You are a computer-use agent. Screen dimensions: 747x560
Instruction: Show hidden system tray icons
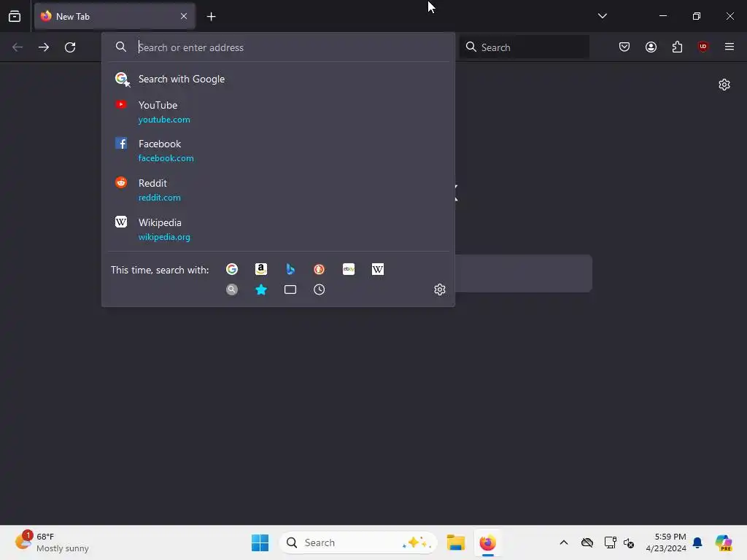(564, 542)
